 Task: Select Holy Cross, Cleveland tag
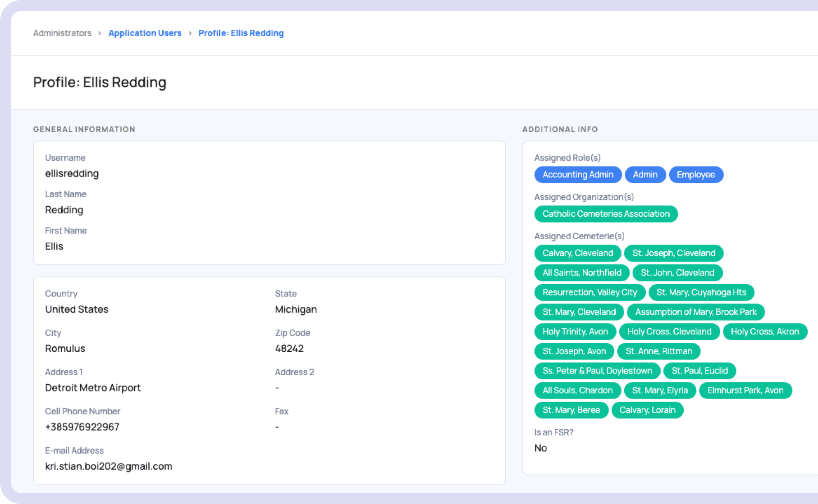click(x=669, y=331)
